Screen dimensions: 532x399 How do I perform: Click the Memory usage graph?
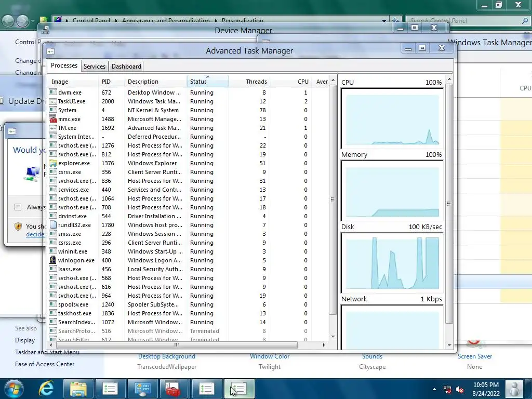pos(392,191)
